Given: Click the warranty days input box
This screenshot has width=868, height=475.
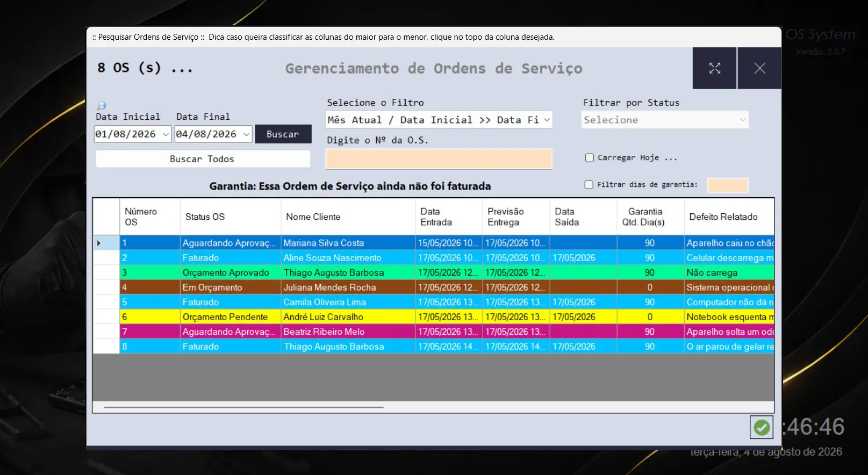Looking at the screenshot, I should (x=728, y=185).
